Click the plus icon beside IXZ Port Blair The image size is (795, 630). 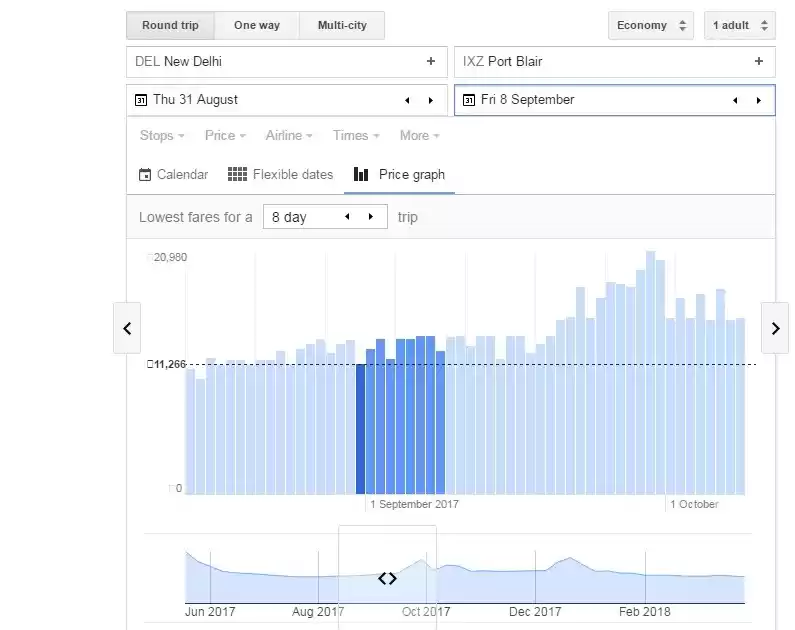(x=759, y=62)
